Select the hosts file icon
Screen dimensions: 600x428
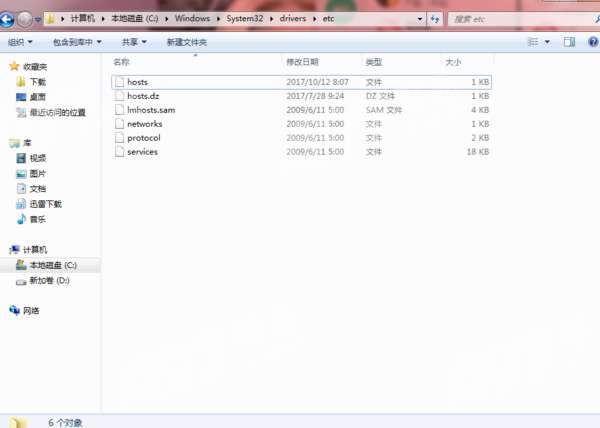pos(120,82)
